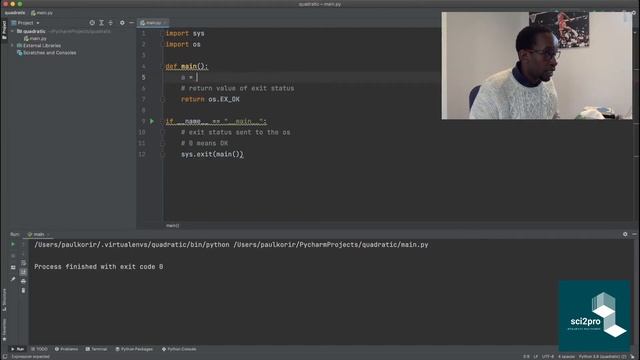Screen dimensions: 640x360
Task: Toggle tool window bars with the status bar corner icon
Action: tap(4, 357)
